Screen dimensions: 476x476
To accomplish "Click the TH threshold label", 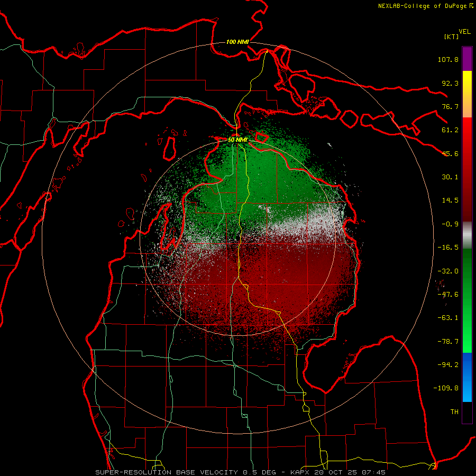I will coord(454,411).
